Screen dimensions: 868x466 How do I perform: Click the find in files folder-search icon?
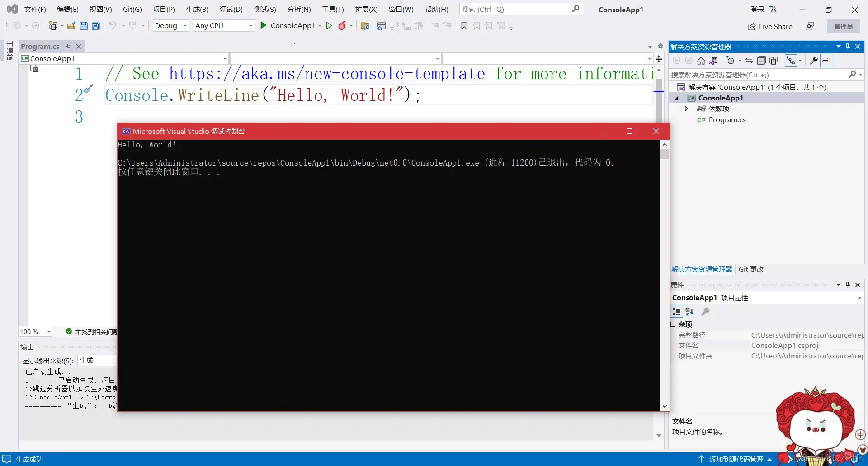click(x=365, y=26)
